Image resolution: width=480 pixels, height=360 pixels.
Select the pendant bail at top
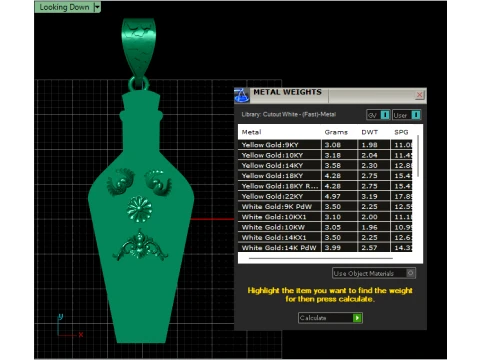point(139,48)
